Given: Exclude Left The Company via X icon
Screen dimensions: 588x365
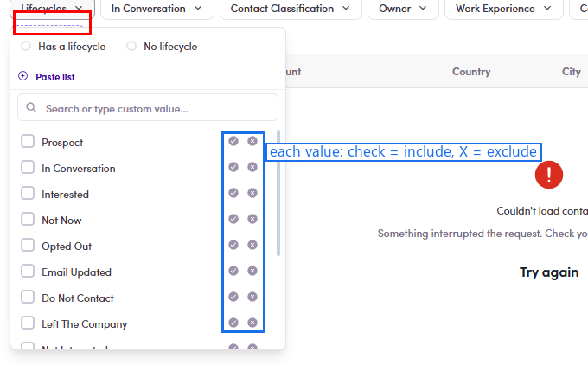Looking at the screenshot, I should (x=252, y=323).
